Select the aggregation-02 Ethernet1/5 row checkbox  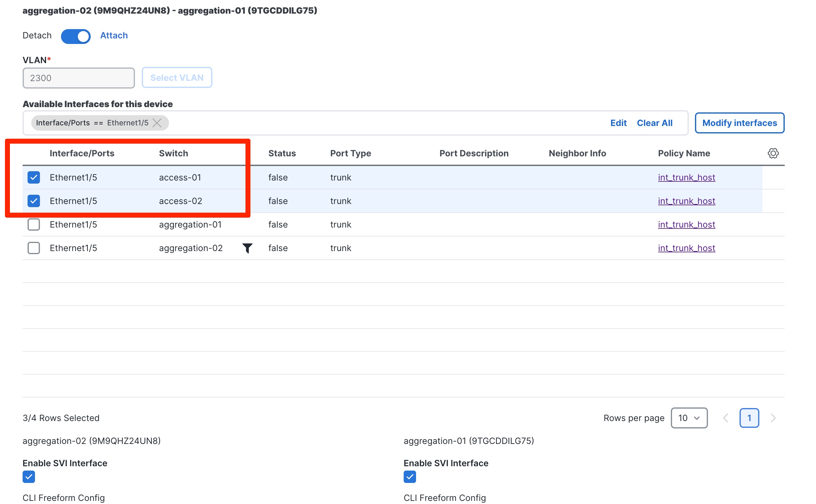click(34, 248)
